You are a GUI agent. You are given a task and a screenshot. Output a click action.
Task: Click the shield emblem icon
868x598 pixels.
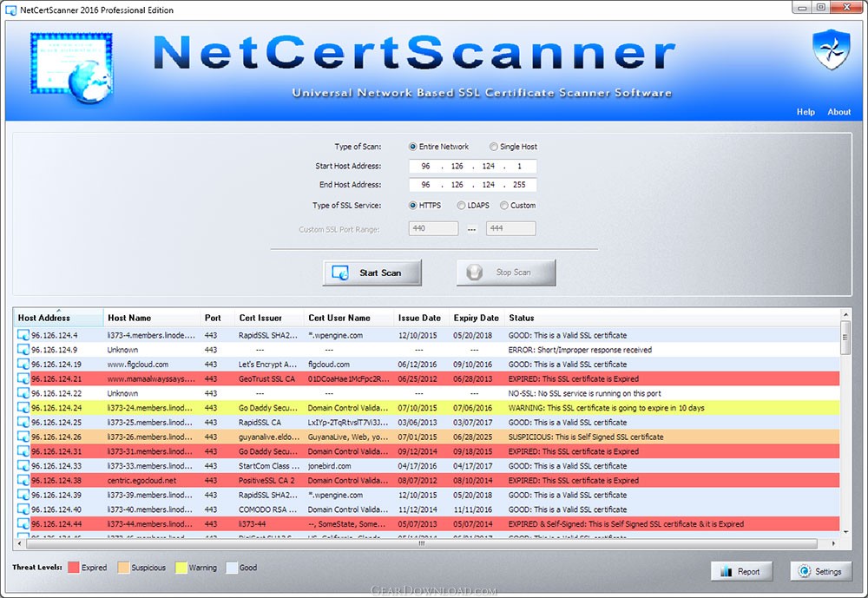point(831,49)
